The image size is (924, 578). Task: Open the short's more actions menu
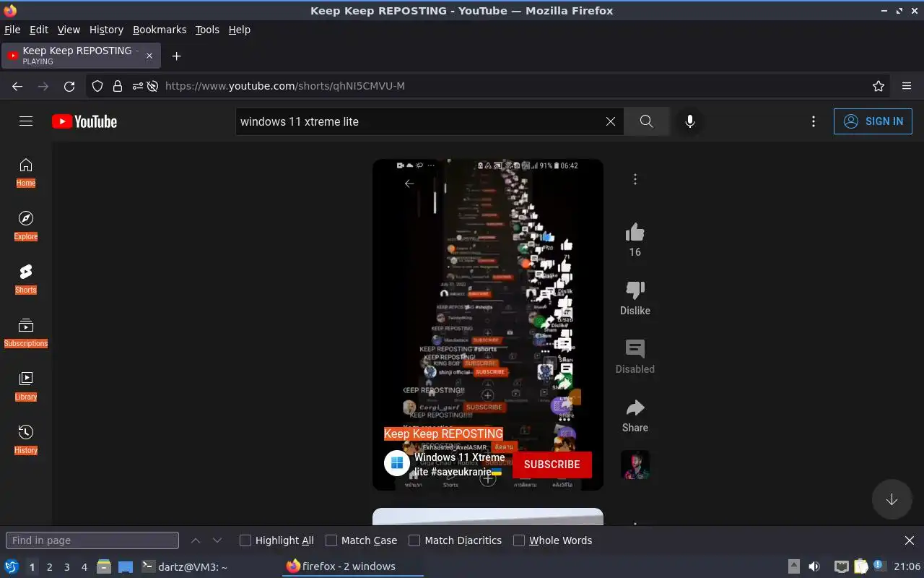tap(635, 179)
